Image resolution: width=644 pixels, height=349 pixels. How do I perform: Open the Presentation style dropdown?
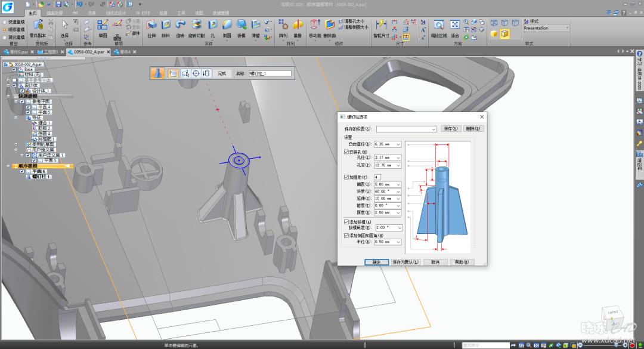[566, 28]
